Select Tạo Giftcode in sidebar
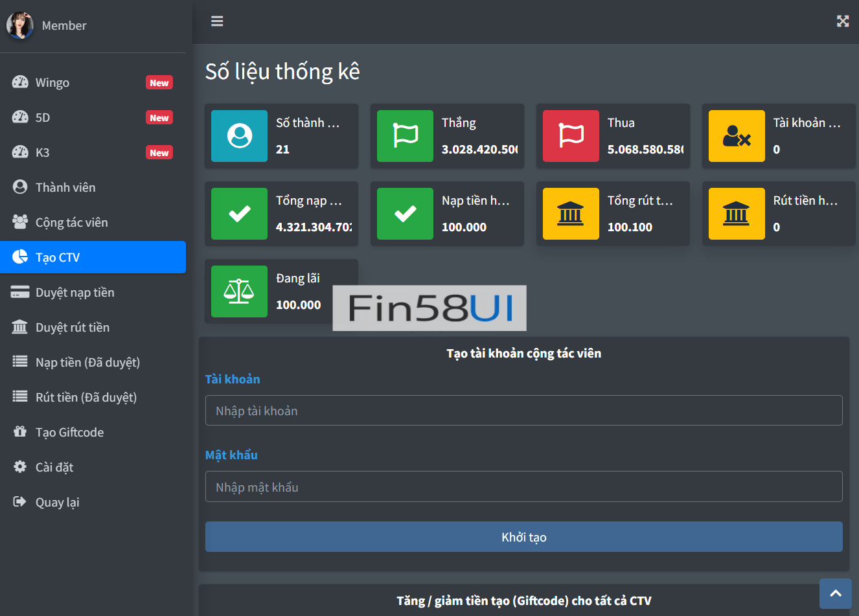Image resolution: width=859 pixels, height=616 pixels. coord(69,433)
